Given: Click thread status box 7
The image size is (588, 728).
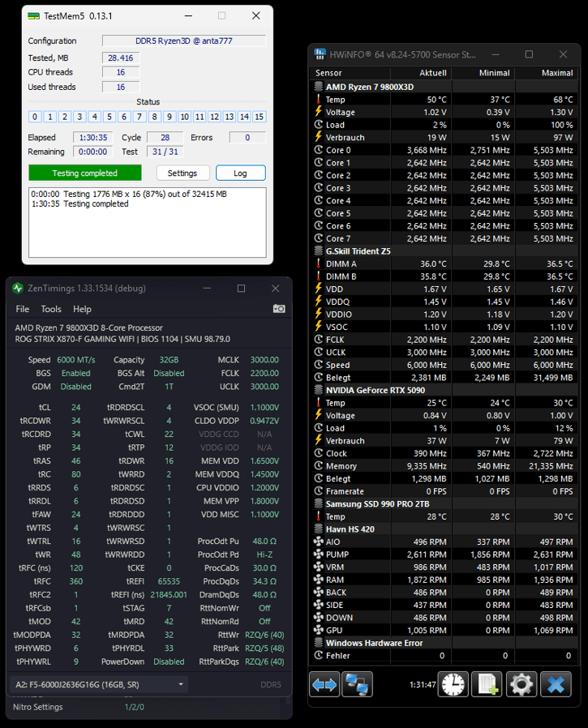Looking at the screenshot, I should pos(139,117).
